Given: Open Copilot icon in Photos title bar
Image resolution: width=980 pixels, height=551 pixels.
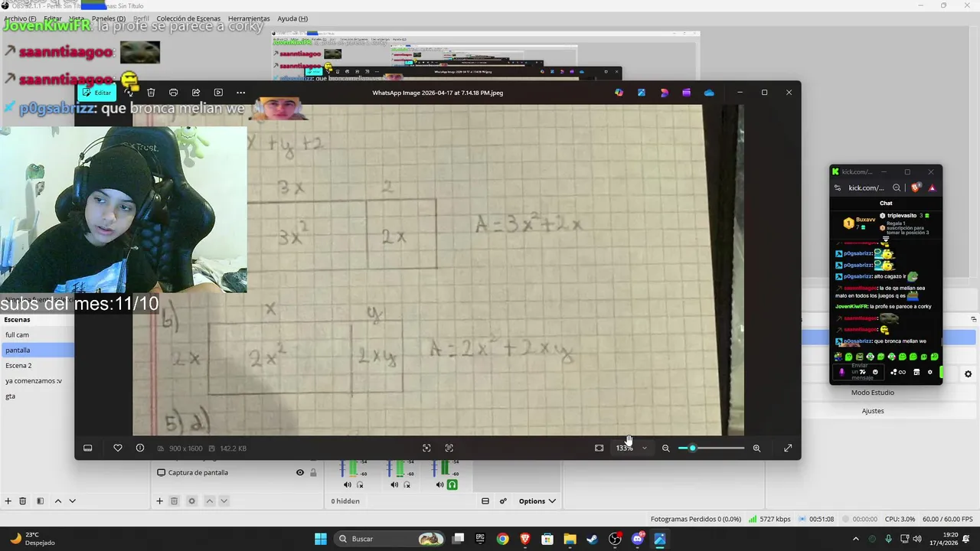Looking at the screenshot, I should pos(619,93).
